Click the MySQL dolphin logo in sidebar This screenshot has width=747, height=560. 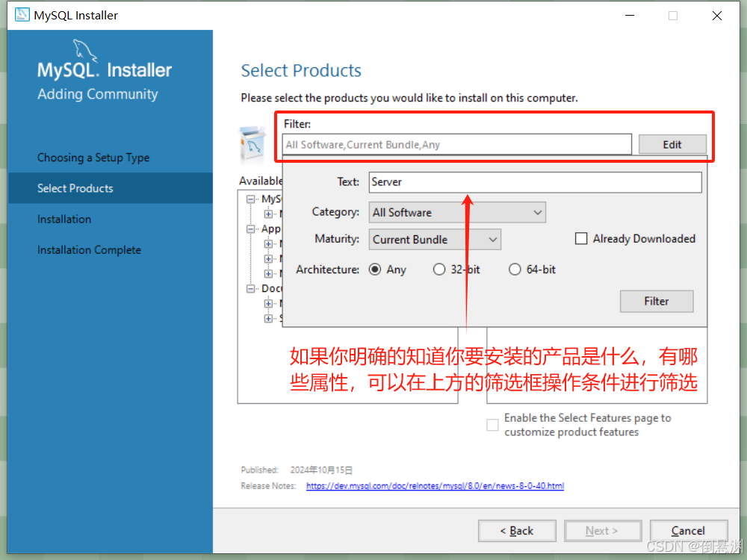click(x=85, y=51)
